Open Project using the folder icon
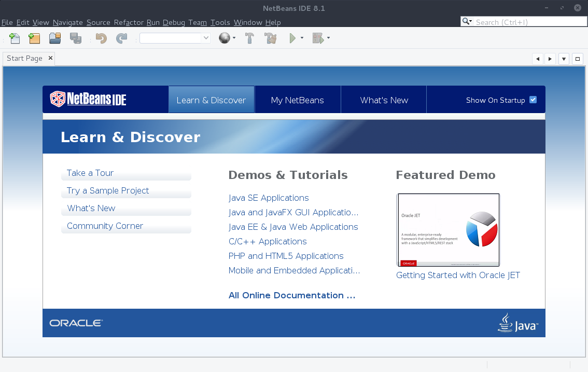The image size is (588, 372). (55, 38)
